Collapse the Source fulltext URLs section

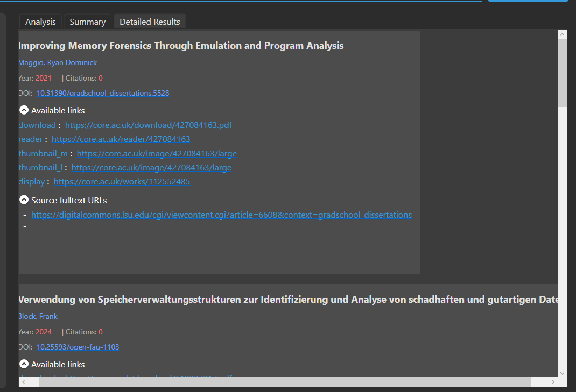(x=24, y=200)
